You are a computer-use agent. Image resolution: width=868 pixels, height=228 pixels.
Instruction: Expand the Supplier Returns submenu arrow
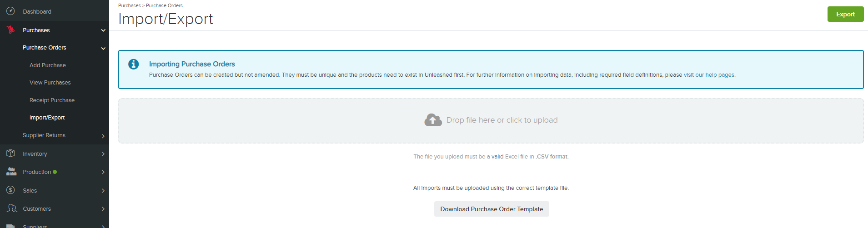click(103, 136)
